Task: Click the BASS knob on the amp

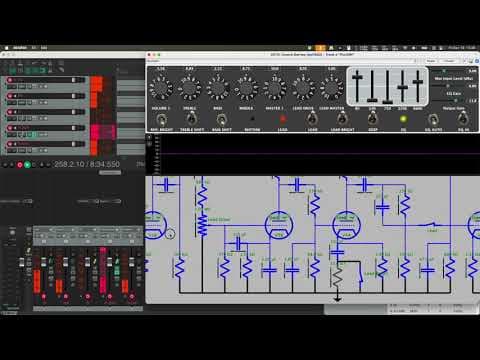Action: [218, 88]
